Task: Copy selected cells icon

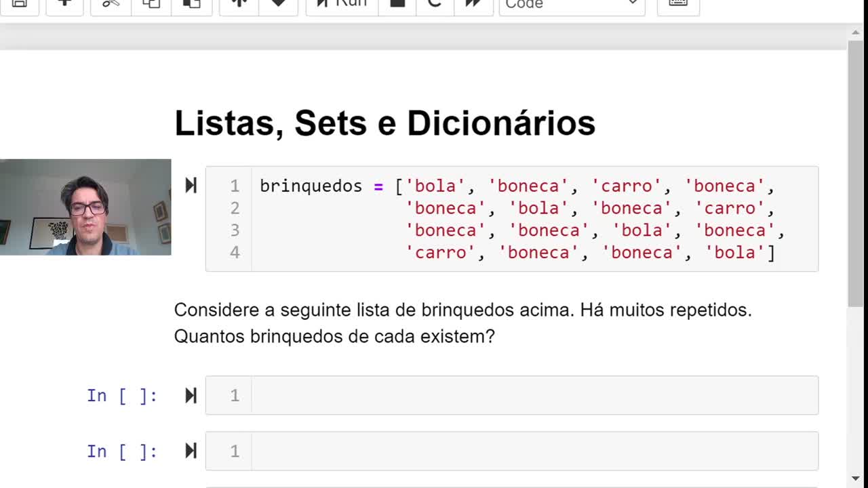Action: click(151, 4)
